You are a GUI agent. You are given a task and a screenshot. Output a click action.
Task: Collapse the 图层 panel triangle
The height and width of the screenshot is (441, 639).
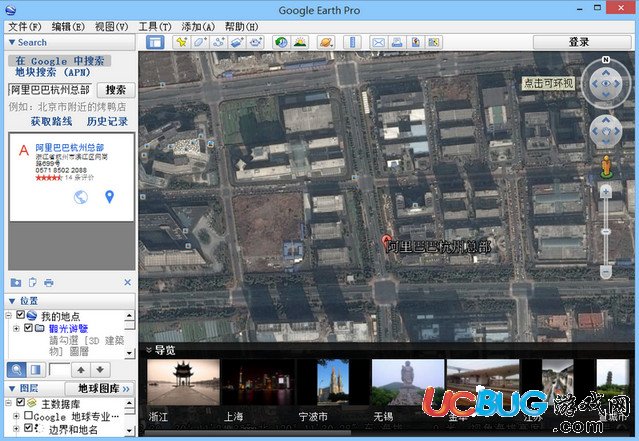click(x=12, y=388)
